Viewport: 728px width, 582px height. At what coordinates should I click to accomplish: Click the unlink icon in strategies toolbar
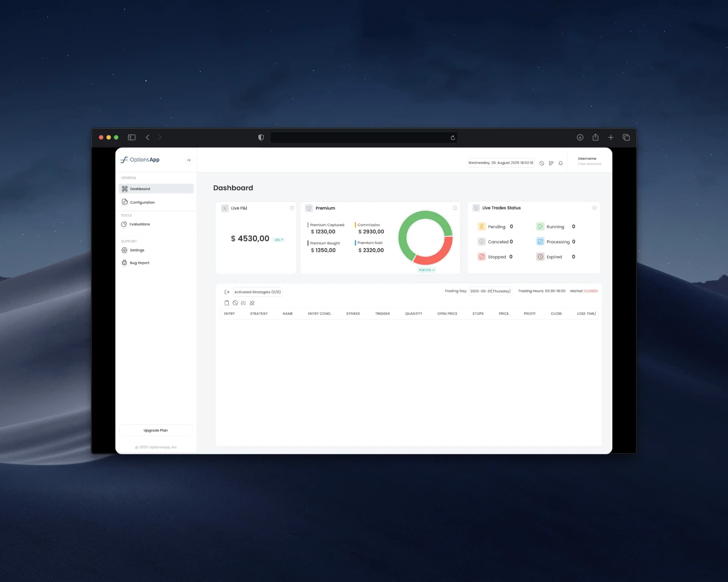coord(252,303)
